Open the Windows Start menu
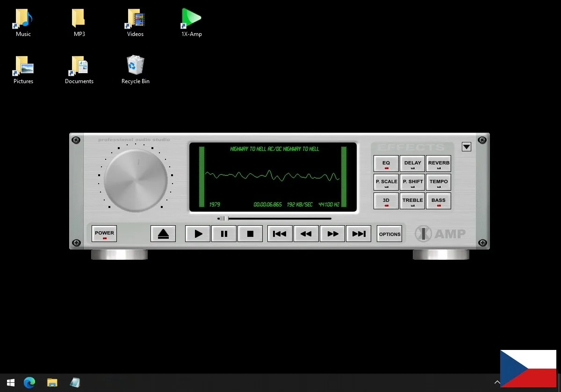This screenshot has width=561, height=392. [x=11, y=383]
